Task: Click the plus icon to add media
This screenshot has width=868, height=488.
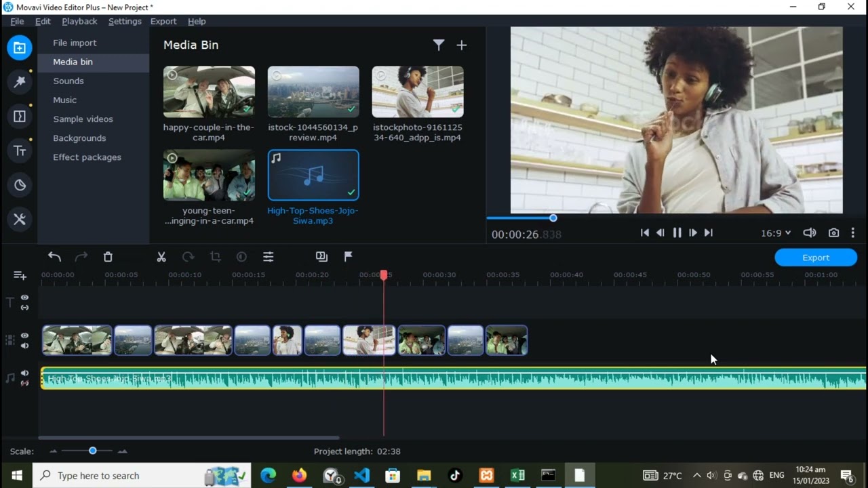Action: pos(462,45)
